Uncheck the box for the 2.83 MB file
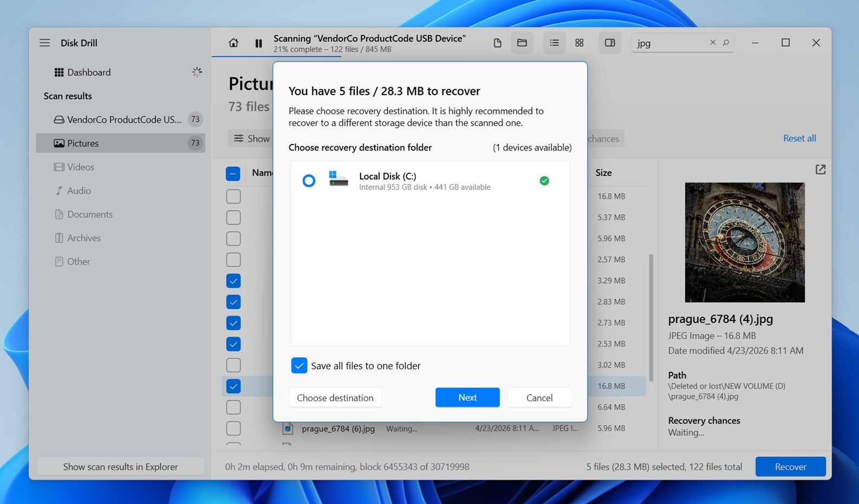The height and width of the screenshot is (504, 859). 233,302
